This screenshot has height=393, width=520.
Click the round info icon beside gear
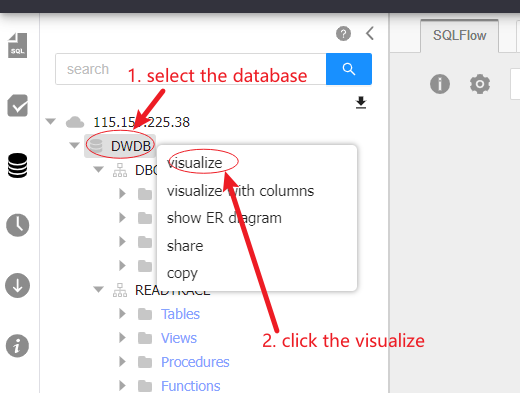tap(440, 84)
